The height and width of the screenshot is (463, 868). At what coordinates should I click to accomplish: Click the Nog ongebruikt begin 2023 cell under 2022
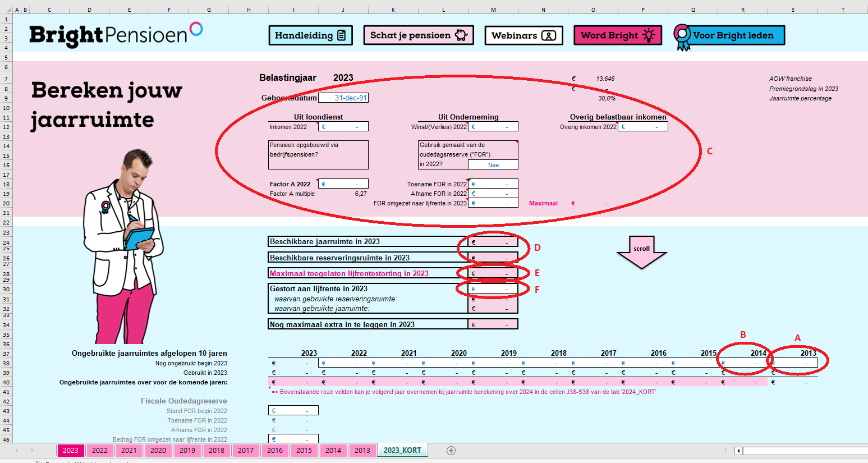coord(343,363)
